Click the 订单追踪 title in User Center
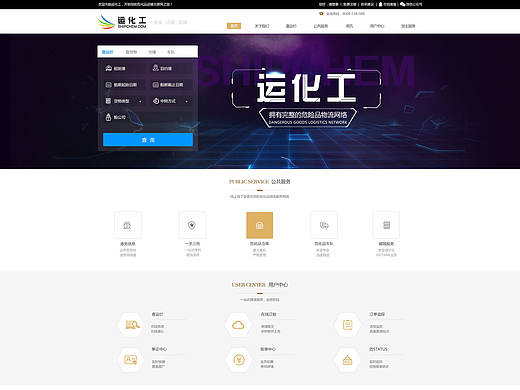520x390 pixels. 377,314
